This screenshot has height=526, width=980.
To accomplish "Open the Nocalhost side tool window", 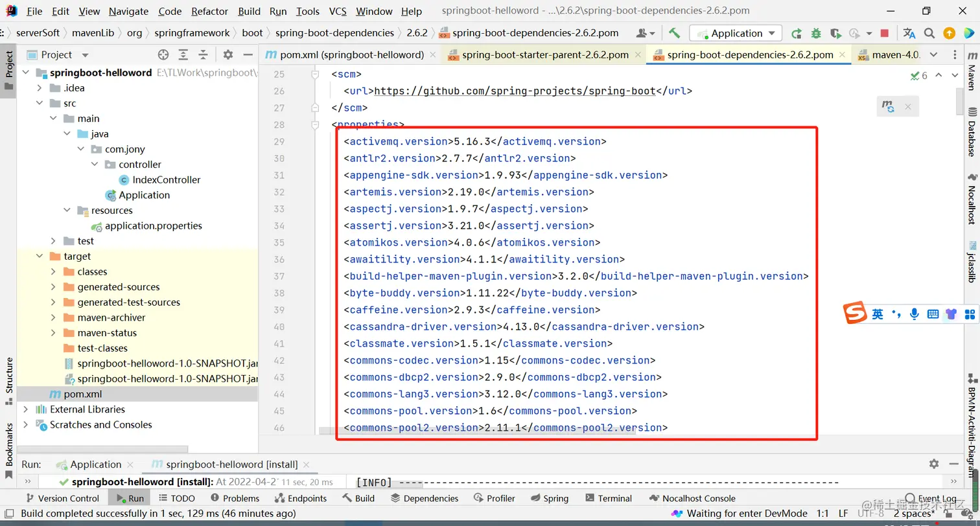I will pyautogui.click(x=972, y=198).
